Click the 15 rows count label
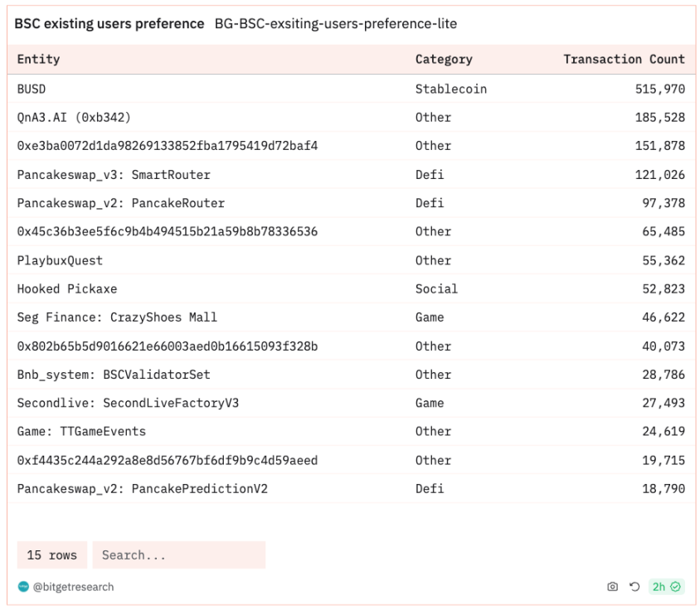This screenshot has width=700, height=610. (x=51, y=555)
